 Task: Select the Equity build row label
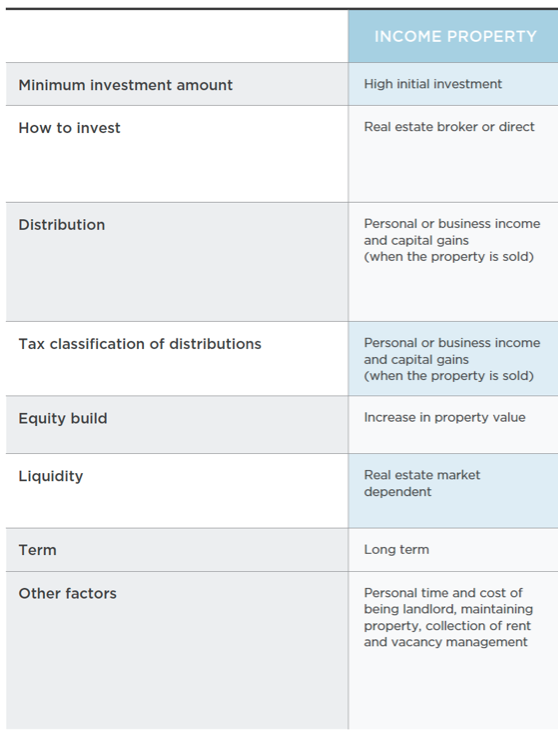coord(63,418)
